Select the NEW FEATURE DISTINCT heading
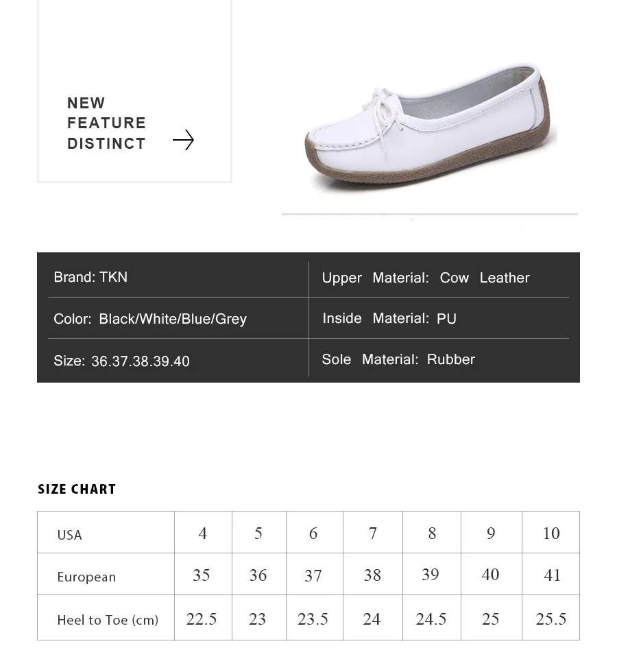This screenshot has height=672, width=617. (106, 123)
